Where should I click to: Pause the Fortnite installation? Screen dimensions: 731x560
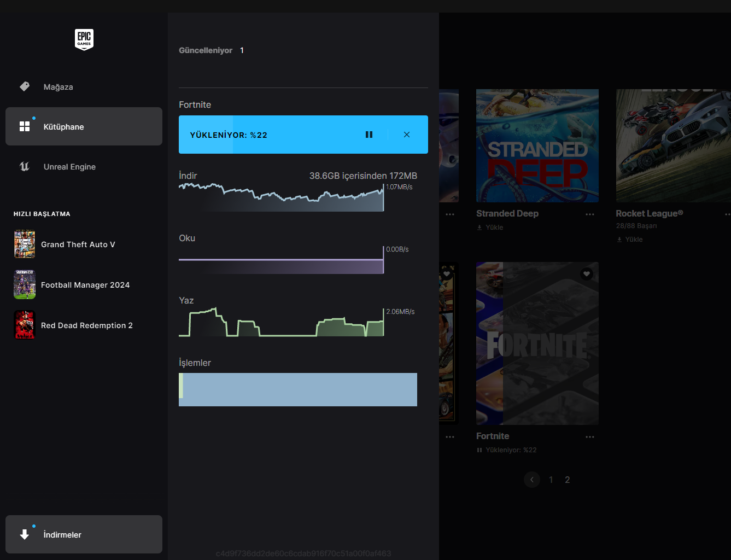(x=369, y=135)
